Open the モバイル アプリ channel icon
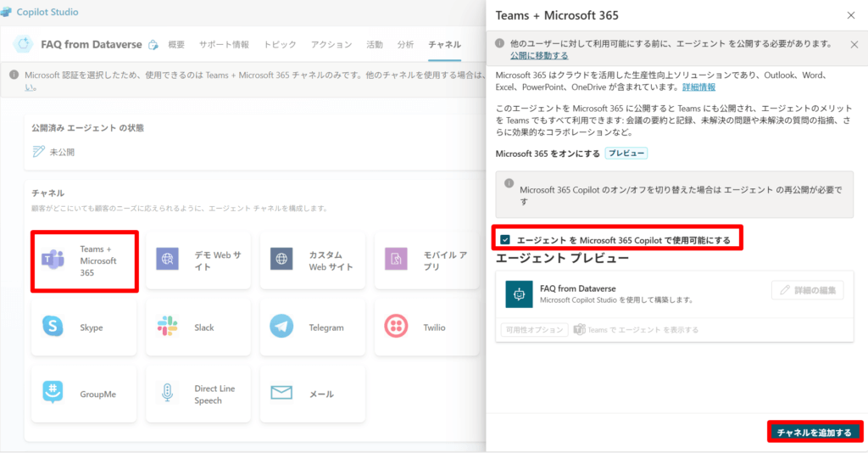Screen dimensions: 868x453 pos(397,260)
